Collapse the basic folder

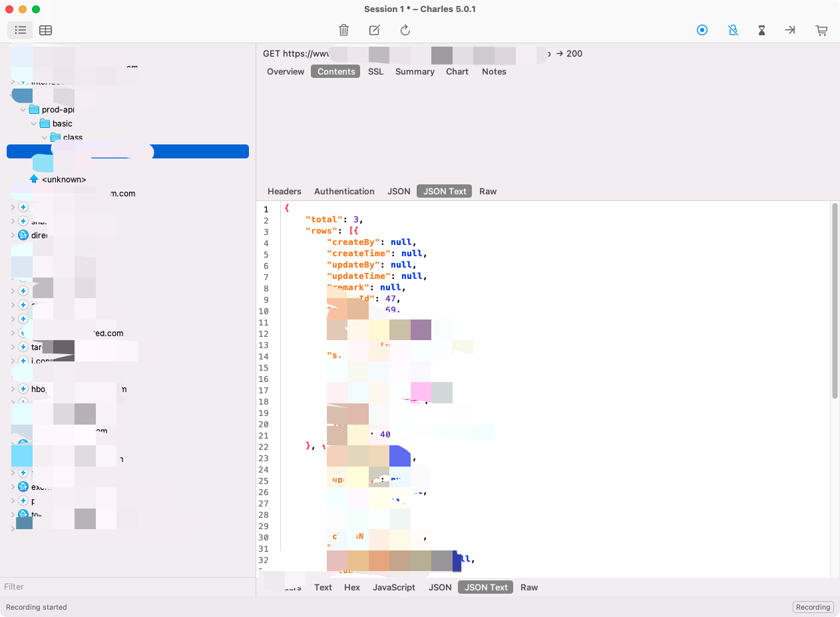34,123
